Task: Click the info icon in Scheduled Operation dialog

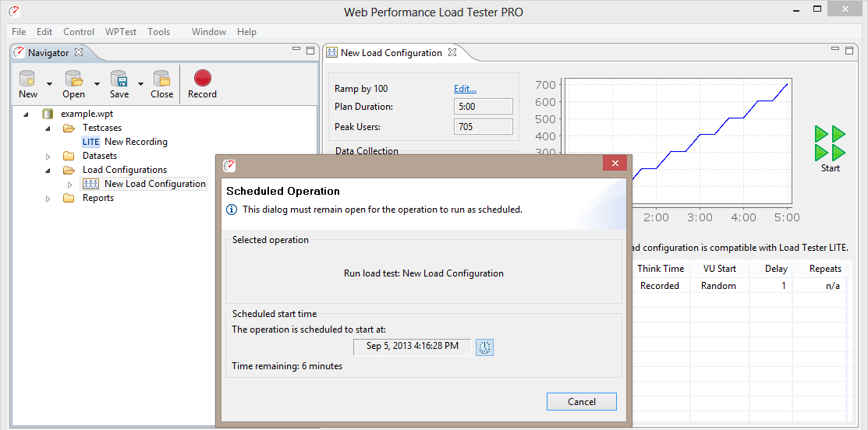Action: [232, 210]
